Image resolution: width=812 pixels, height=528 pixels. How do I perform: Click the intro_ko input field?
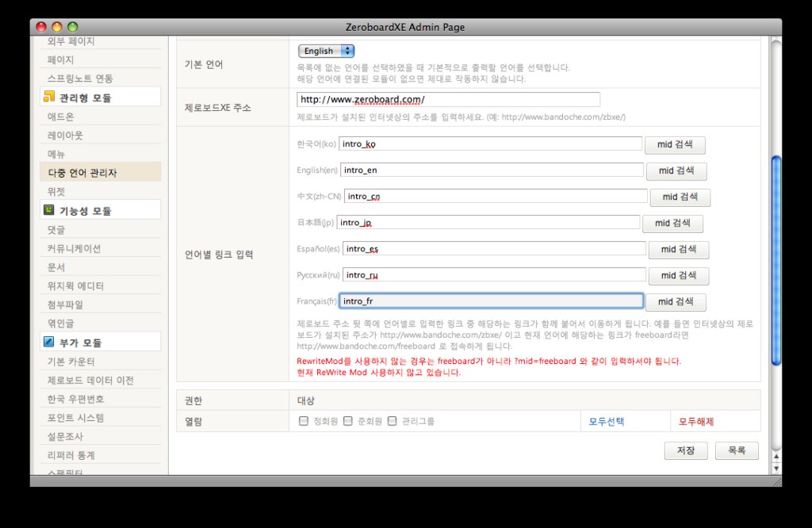[490, 144]
